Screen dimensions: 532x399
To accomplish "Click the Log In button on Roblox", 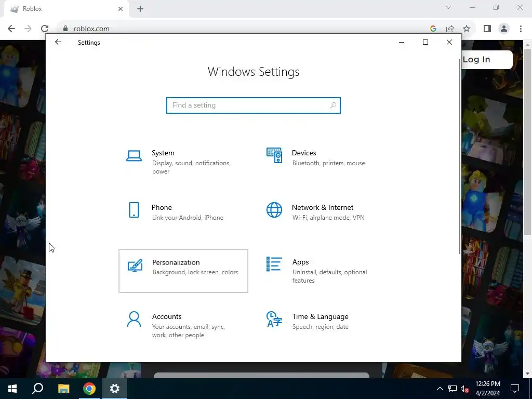I will (486, 60).
